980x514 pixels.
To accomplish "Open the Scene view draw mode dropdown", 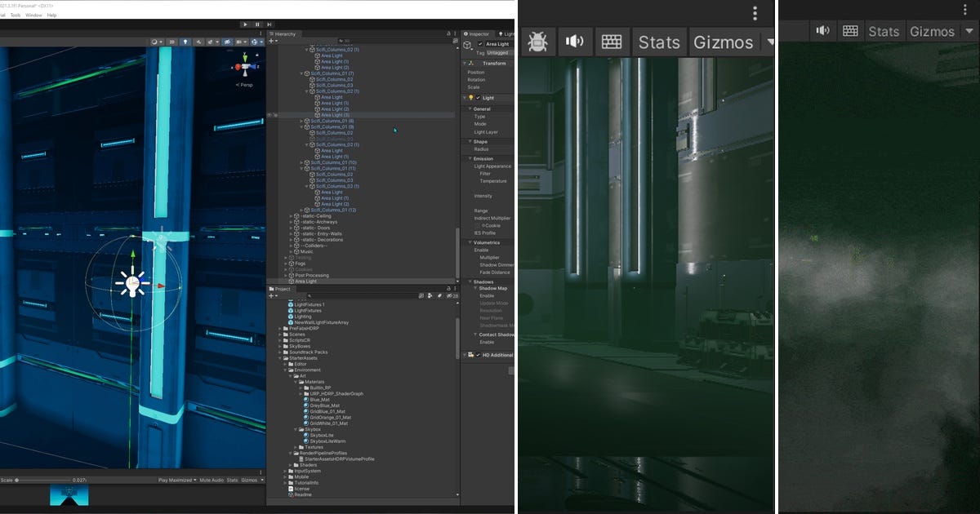I will (x=156, y=42).
